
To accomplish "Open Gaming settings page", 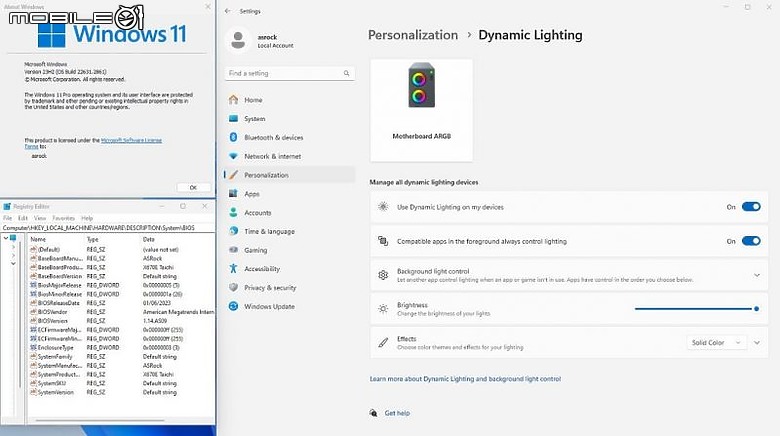I will pyautogui.click(x=289, y=250).
